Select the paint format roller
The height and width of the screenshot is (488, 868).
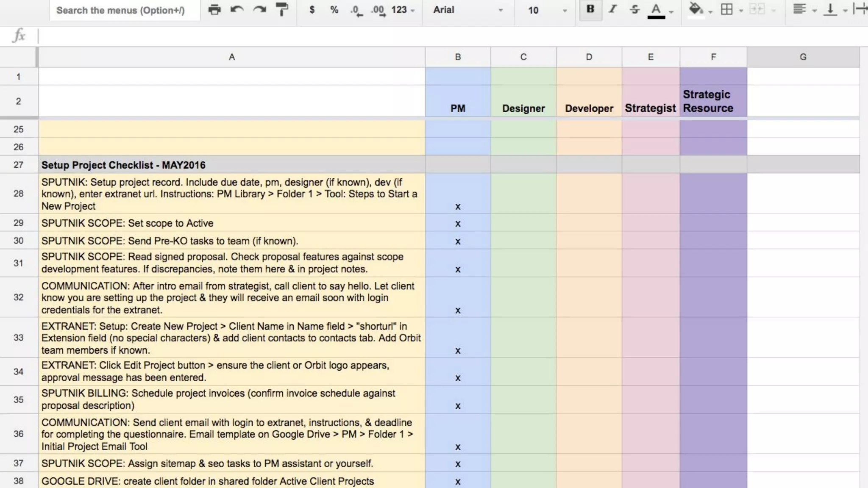[x=282, y=9]
